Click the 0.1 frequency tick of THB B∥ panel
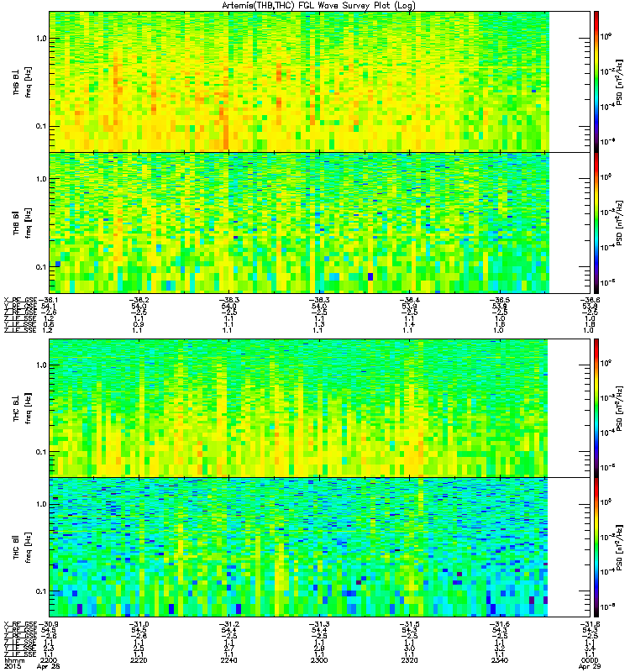The image size is (630, 672). 41,266
